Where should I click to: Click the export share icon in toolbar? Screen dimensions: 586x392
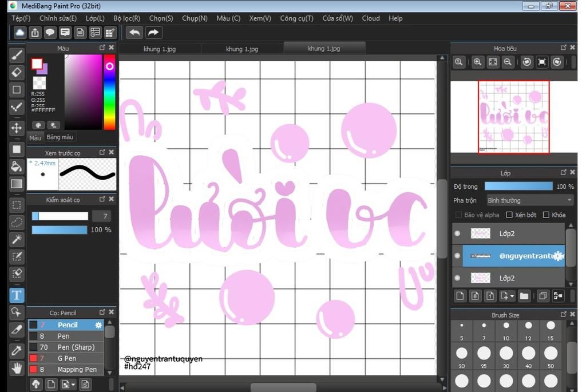[x=35, y=33]
